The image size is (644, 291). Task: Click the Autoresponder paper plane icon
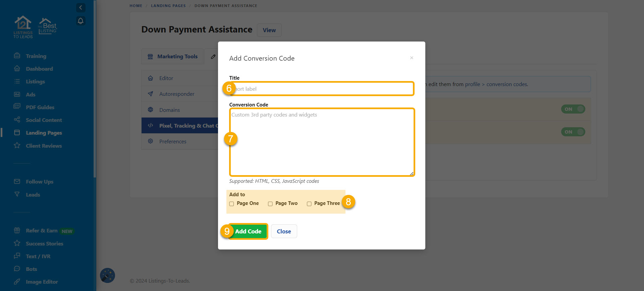151,94
